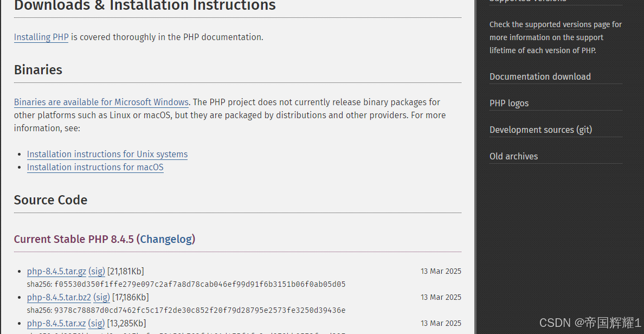Open sig link for php-8.4.5.tar.bz2
This screenshot has height=334, width=644.
tap(101, 298)
